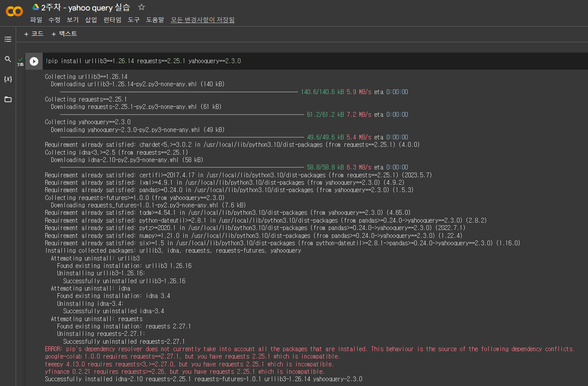
Task: Click the tweepy 4.13.0 conflict line
Action: click(189, 364)
